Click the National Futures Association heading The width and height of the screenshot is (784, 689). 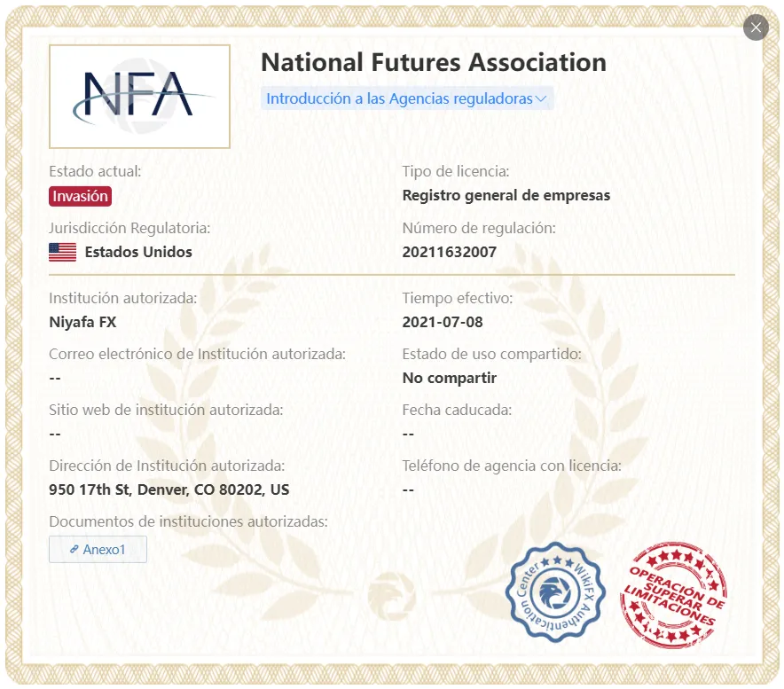(x=434, y=62)
